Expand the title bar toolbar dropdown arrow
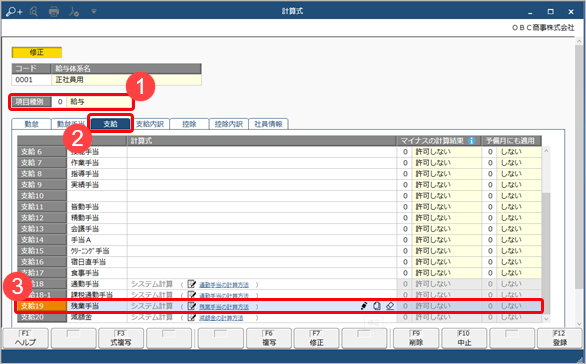 tap(94, 12)
